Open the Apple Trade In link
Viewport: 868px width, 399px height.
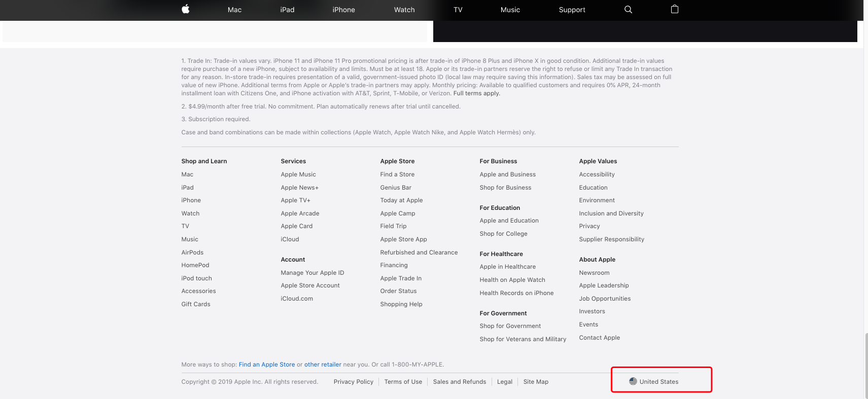[x=401, y=278]
